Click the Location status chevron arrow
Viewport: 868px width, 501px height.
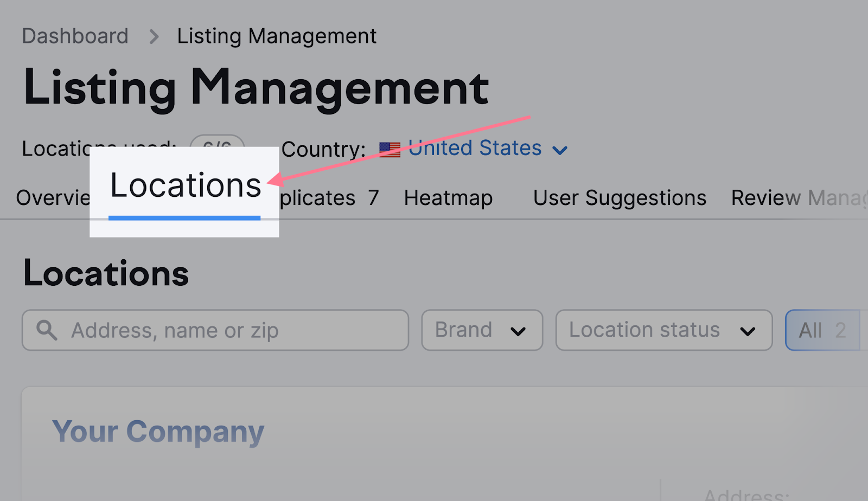(x=748, y=331)
